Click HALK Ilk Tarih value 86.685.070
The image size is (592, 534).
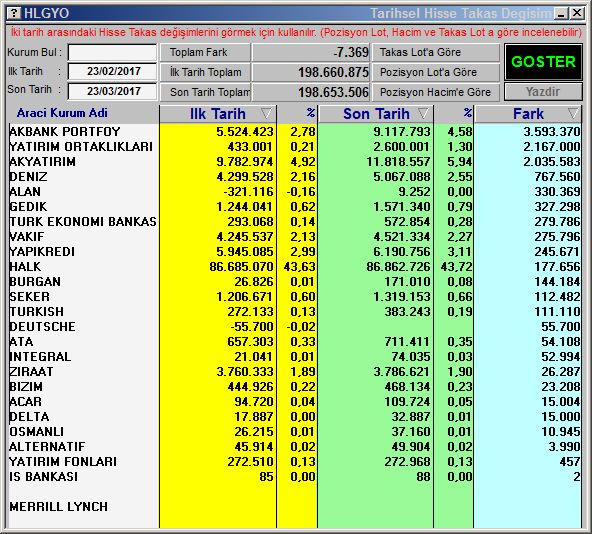[241, 267]
